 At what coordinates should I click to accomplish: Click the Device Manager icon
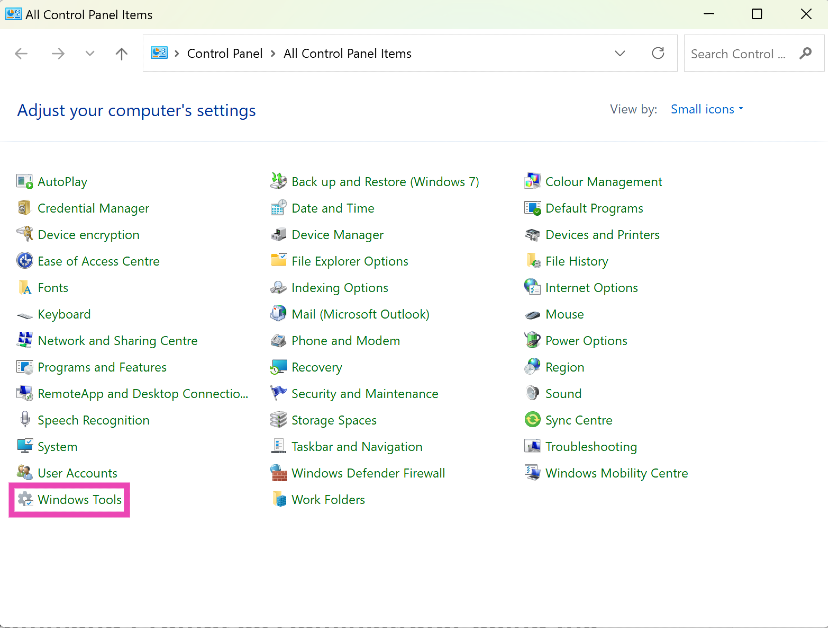point(279,235)
